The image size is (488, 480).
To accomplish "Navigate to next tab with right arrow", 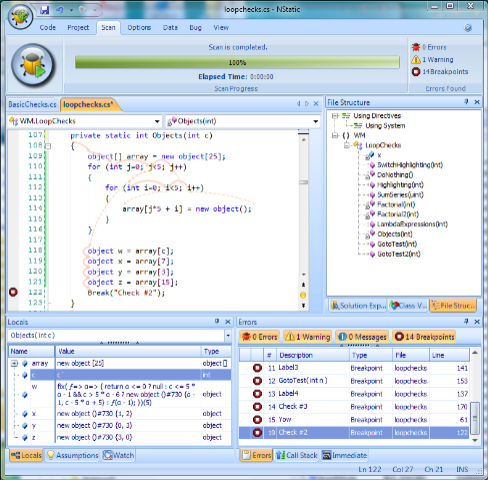I will point(307,104).
